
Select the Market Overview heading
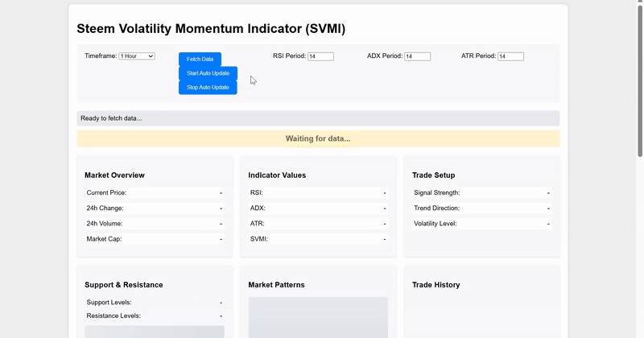coord(114,175)
